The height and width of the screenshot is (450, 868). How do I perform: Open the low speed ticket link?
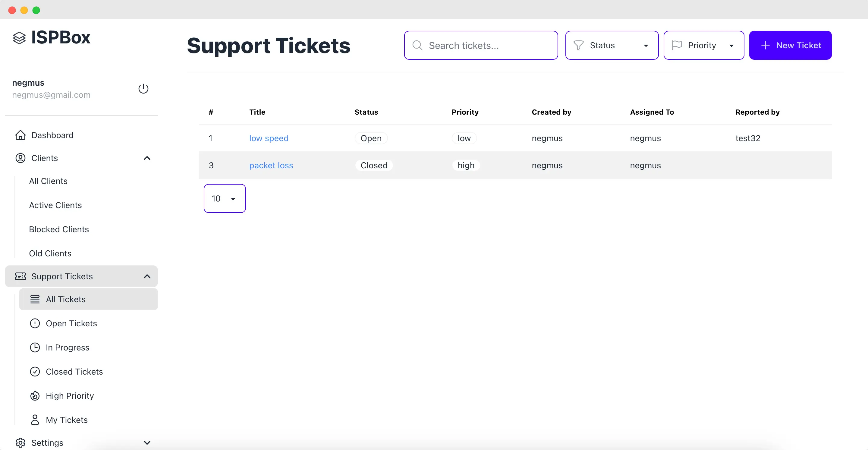point(269,138)
